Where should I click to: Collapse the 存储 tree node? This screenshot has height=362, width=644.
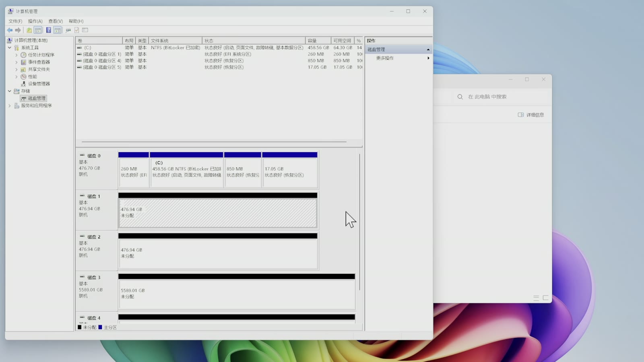[x=10, y=91]
